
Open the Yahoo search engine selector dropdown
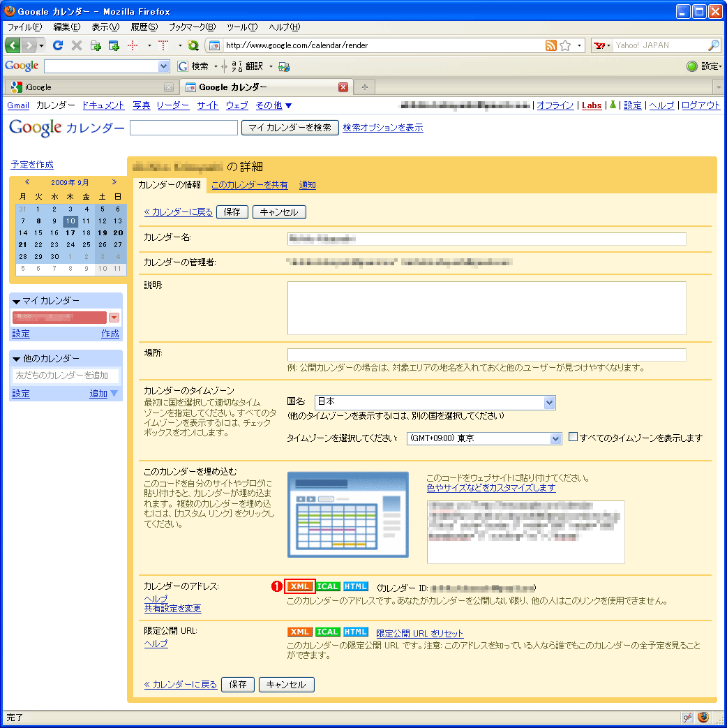tap(608, 45)
